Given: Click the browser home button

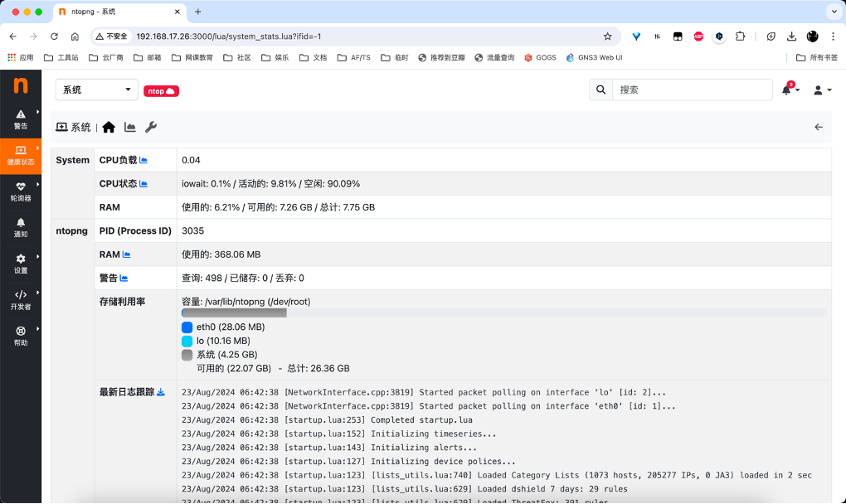Looking at the screenshot, I should point(75,36).
